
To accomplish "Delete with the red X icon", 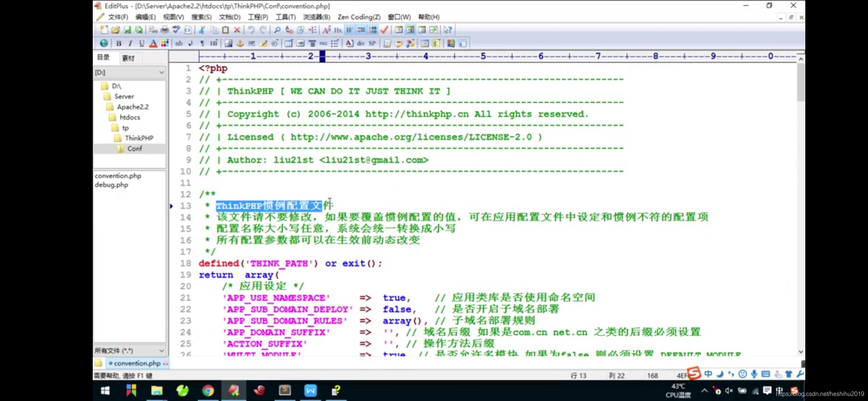I will tap(237, 30).
